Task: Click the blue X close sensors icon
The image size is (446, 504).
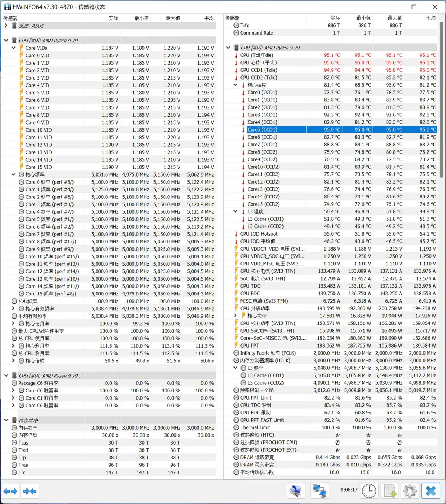Action: coord(431,491)
